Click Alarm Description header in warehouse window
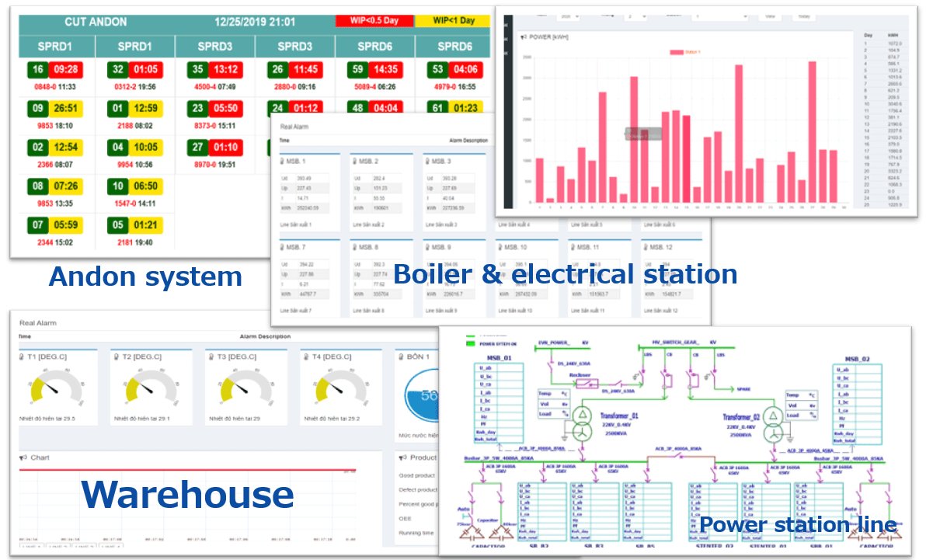The height and width of the screenshot is (560, 926). [x=265, y=337]
